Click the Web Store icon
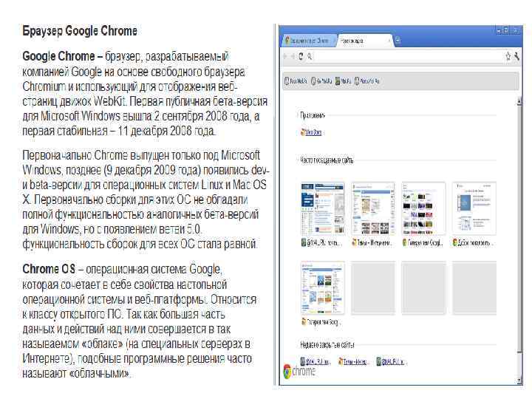Image resolution: width=532 pixels, height=399 pixels. coord(303,132)
